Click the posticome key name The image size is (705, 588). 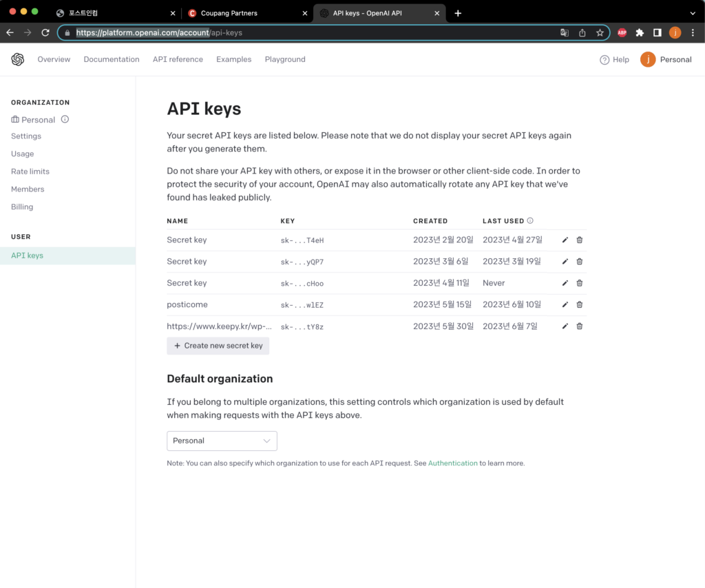[x=187, y=305]
